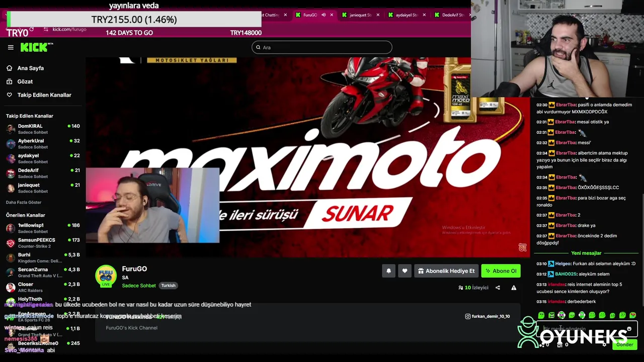The height and width of the screenshot is (362, 644).
Task: Insert first green Kick emote
Action: click(541, 315)
